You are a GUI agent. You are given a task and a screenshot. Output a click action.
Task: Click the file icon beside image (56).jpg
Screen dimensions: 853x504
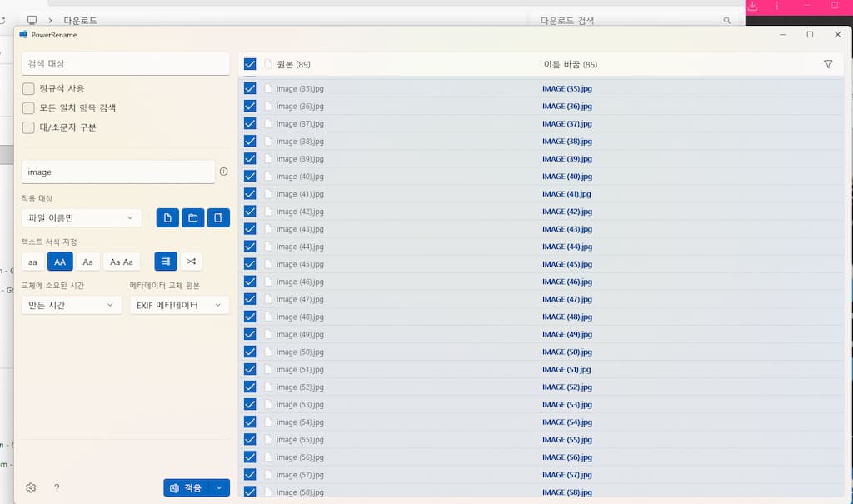pos(268,457)
